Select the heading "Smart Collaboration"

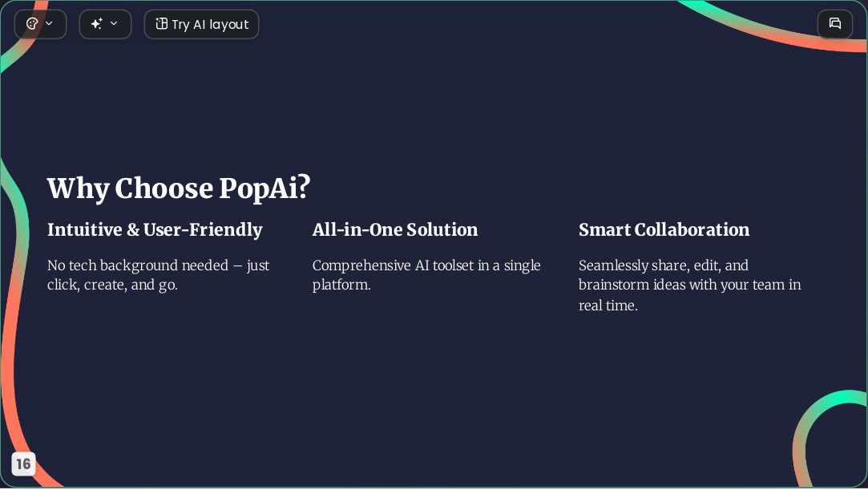664,230
